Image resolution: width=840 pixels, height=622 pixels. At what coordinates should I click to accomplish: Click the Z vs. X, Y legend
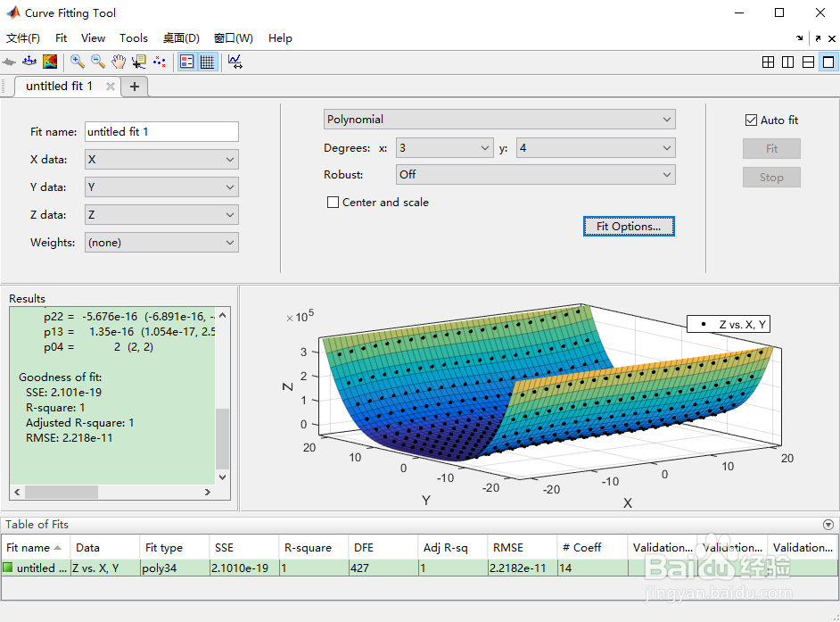(729, 325)
